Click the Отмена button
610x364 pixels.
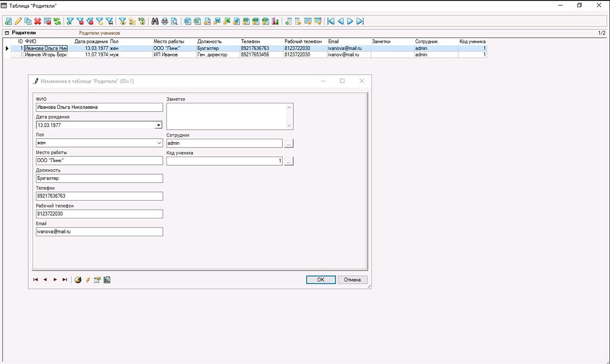tap(352, 280)
